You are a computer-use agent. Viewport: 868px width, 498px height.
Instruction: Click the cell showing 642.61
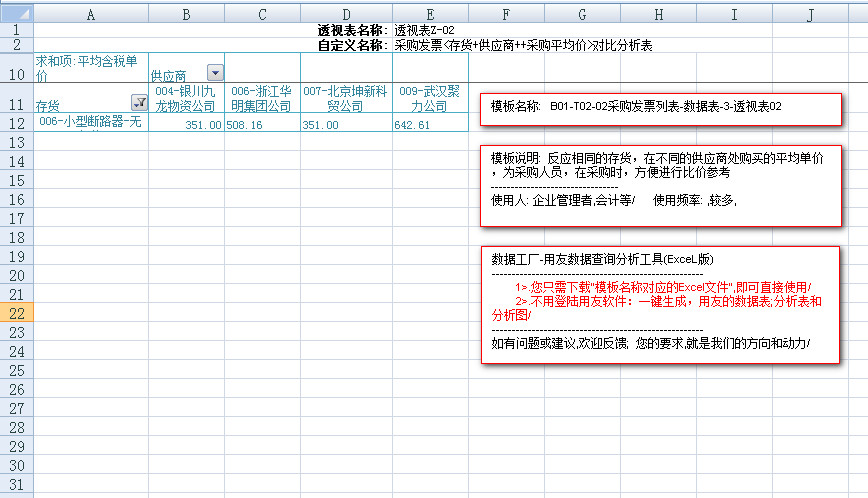pos(430,125)
